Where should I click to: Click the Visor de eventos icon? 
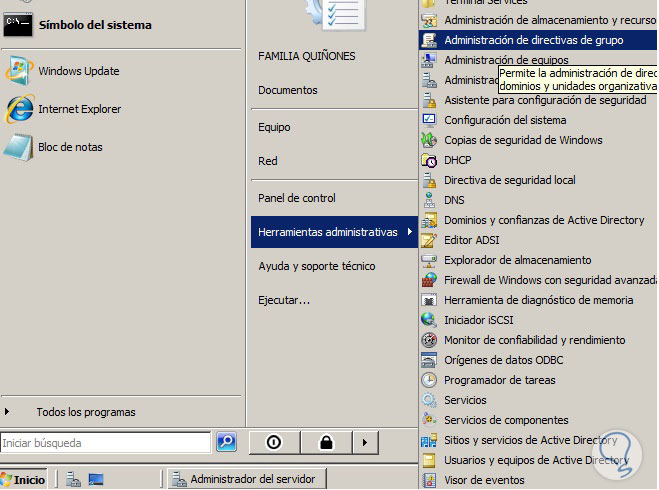[429, 480]
